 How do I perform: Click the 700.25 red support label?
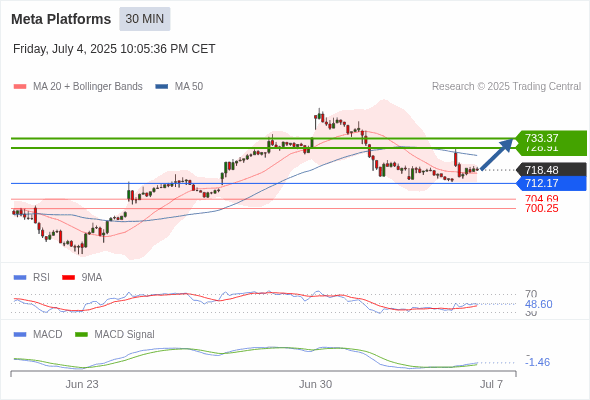click(x=542, y=208)
